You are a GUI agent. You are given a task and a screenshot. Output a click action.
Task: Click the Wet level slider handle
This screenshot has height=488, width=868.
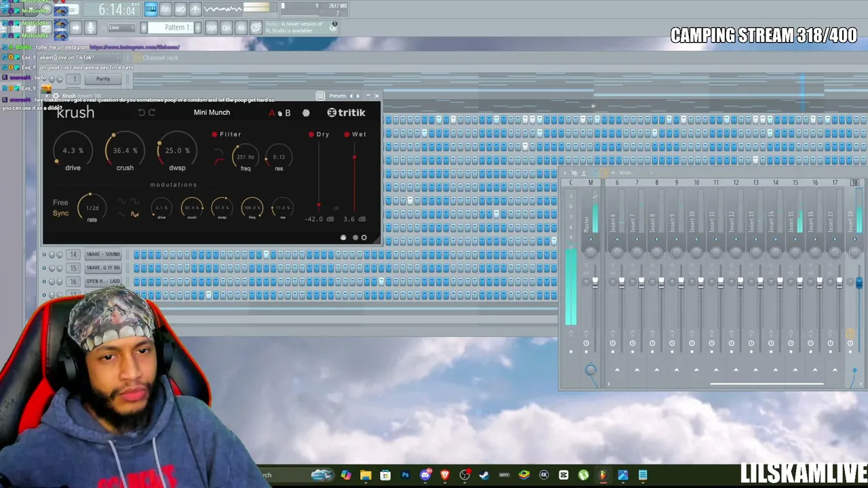354,157
